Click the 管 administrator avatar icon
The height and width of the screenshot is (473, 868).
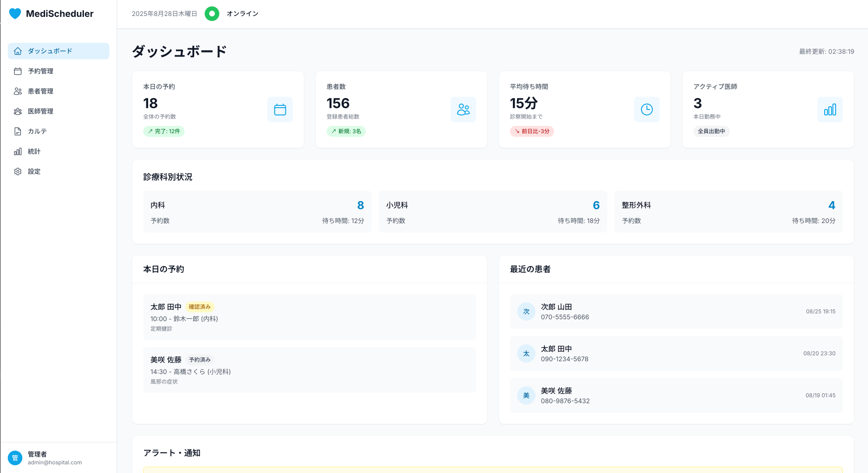[x=15, y=457]
